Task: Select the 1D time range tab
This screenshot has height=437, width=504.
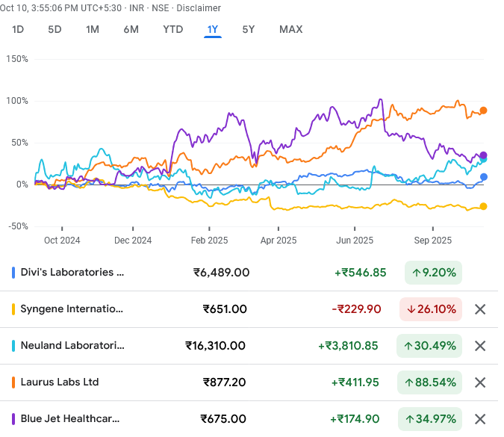Action: tap(19, 30)
